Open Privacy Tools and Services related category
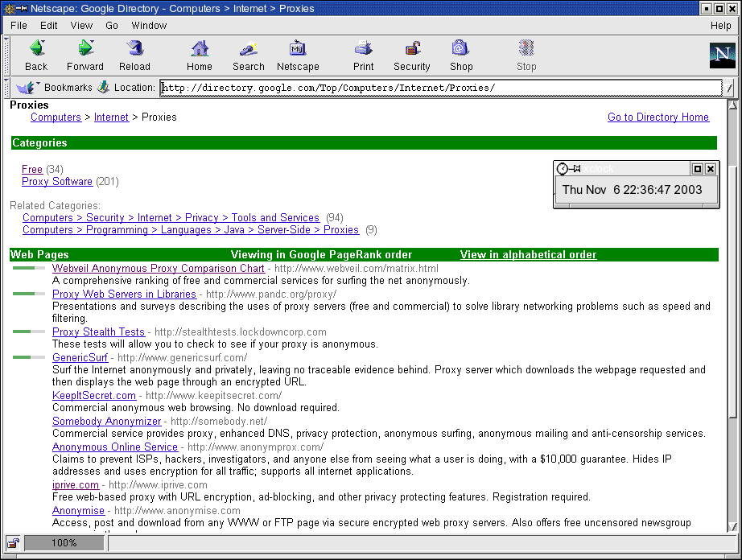Image resolution: width=742 pixels, height=560 pixels. (x=171, y=217)
